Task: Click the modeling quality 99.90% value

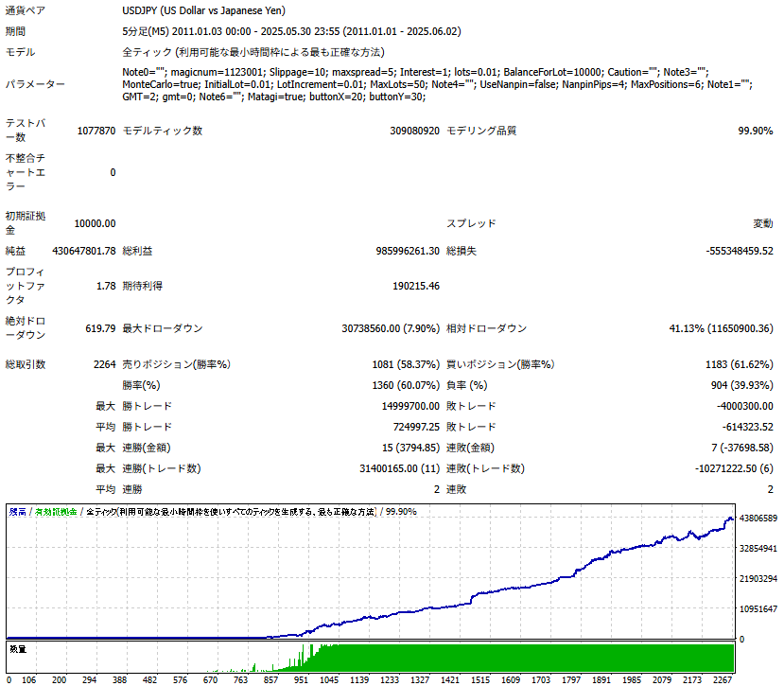Action: (x=755, y=131)
